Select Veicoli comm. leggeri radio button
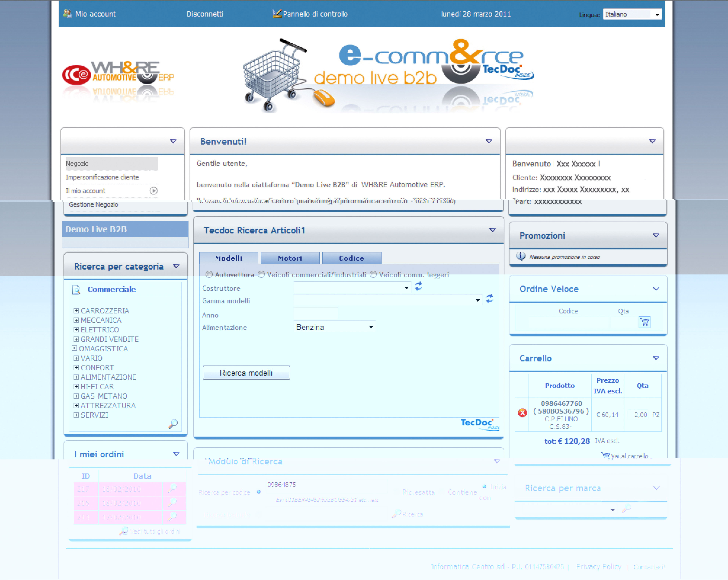Image resolution: width=728 pixels, height=580 pixels. click(373, 274)
